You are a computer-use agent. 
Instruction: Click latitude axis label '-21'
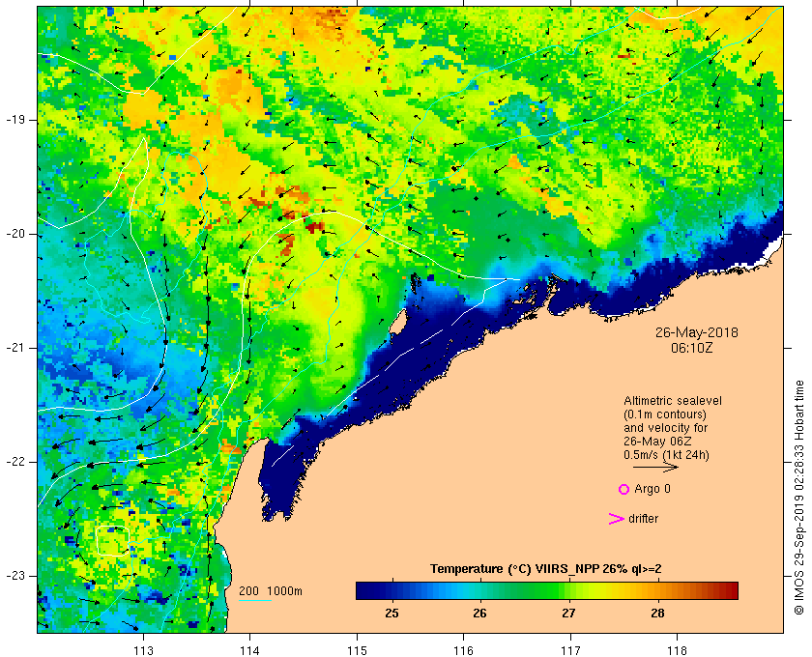tap(14, 348)
